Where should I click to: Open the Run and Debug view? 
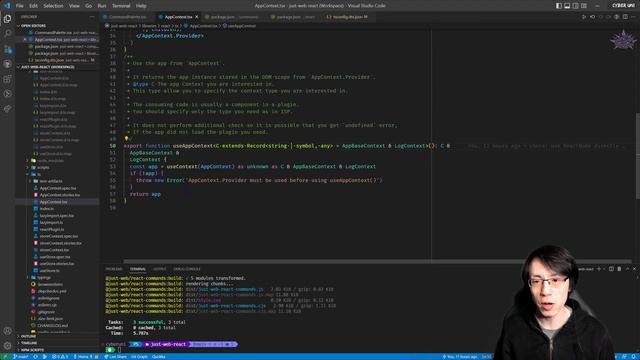pos(7,94)
